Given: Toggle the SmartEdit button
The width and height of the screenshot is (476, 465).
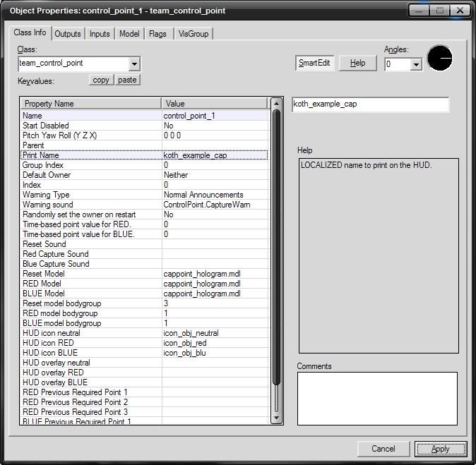Looking at the screenshot, I should [314, 63].
